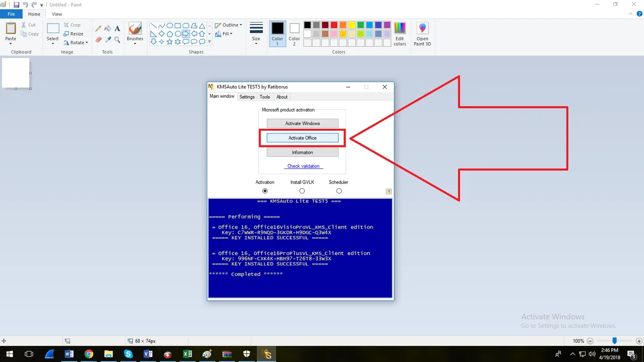Pick the yellow color swatch
Image resolution: width=644 pixels, height=362 pixels.
point(352,25)
